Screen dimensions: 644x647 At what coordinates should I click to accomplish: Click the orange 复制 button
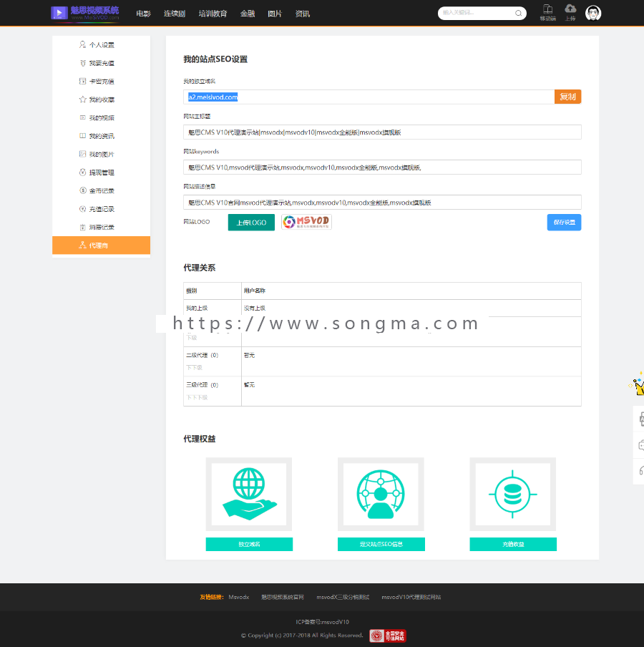click(567, 97)
